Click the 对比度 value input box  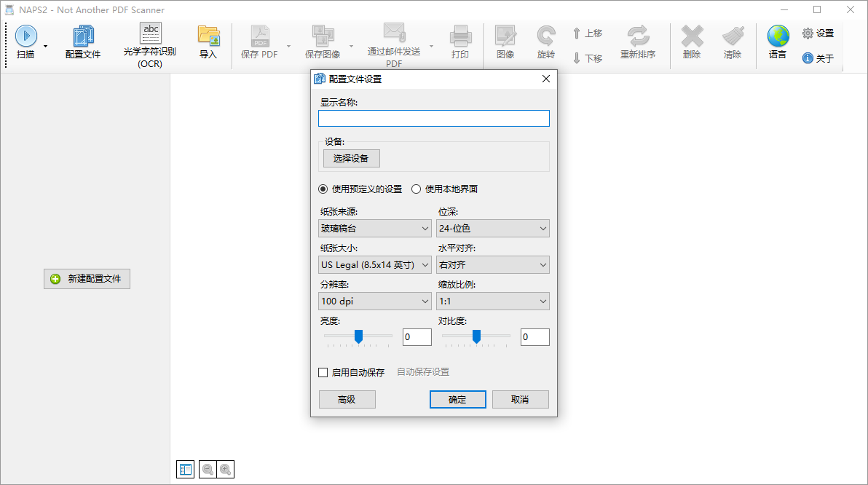[534, 337]
